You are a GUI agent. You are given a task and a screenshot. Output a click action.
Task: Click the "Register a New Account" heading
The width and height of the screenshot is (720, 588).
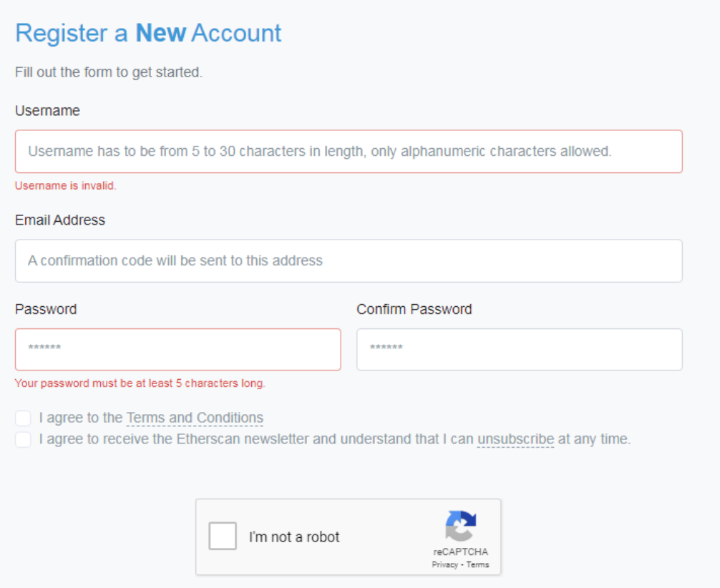tap(148, 33)
